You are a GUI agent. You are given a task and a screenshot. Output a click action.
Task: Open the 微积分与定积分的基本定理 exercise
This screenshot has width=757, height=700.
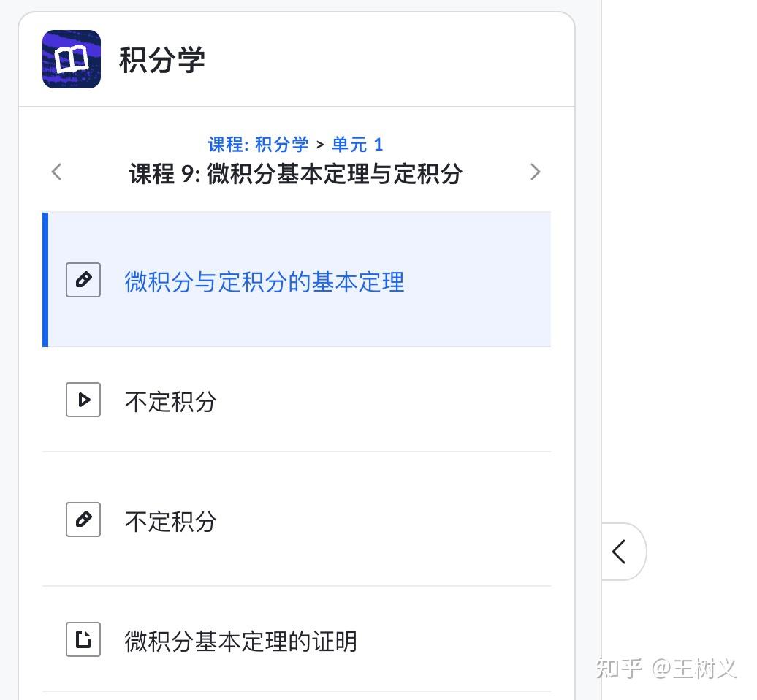[x=264, y=281]
